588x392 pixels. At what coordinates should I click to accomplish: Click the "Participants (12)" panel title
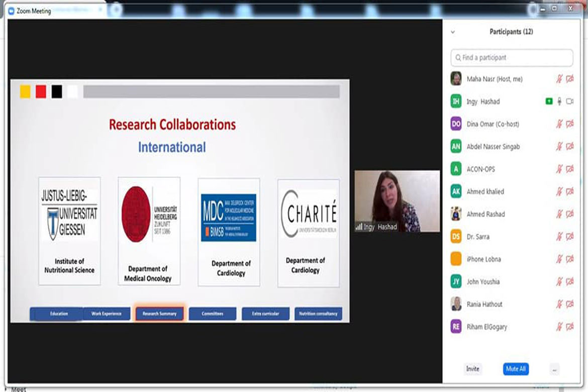pyautogui.click(x=511, y=32)
